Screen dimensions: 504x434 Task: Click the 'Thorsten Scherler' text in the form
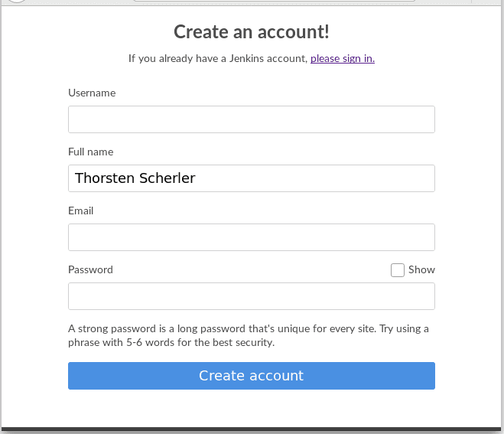pos(135,178)
